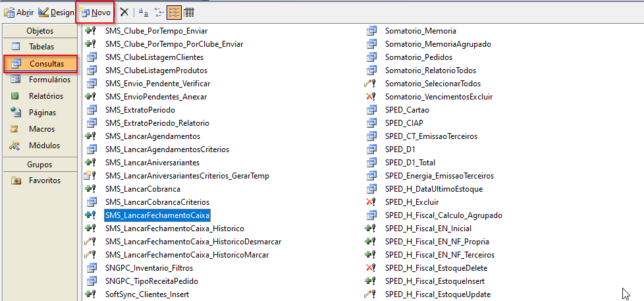This screenshot has width=644, height=301.
Task: Open Páginas in the sidebar
Action: coord(41,113)
